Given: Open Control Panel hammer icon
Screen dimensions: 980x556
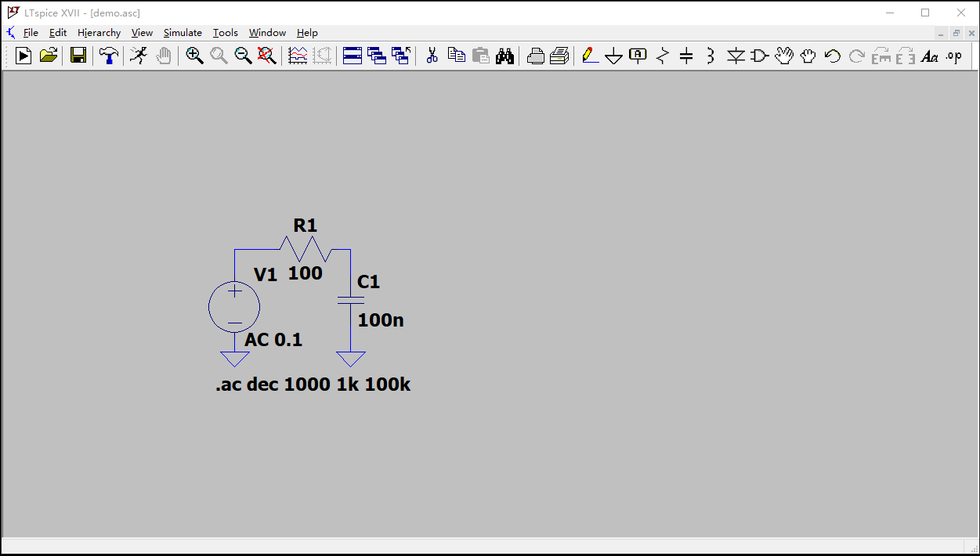Looking at the screenshot, I should coord(109,56).
